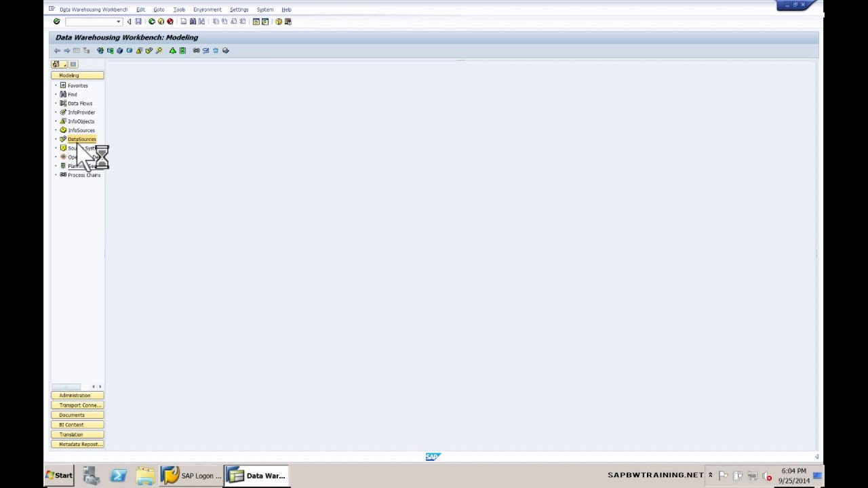
Task: Select Data Flows in the Modeling tree
Action: click(x=80, y=104)
